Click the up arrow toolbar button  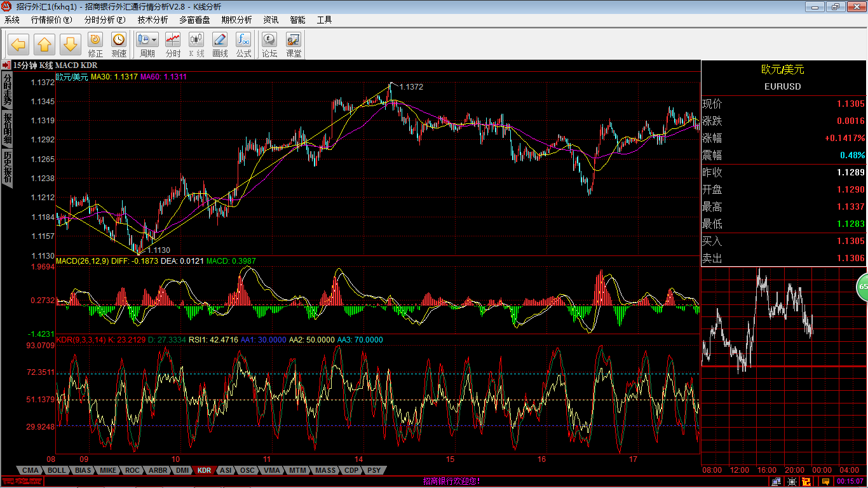pyautogui.click(x=44, y=44)
